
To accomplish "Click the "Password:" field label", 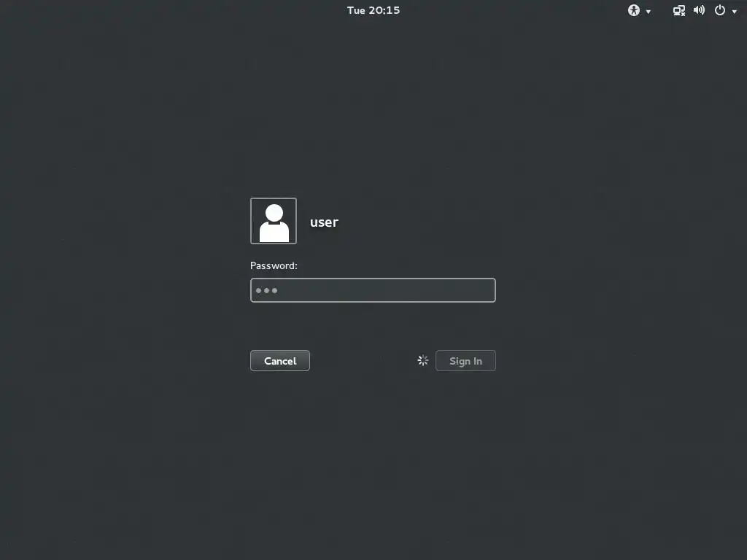I will click(x=274, y=265).
